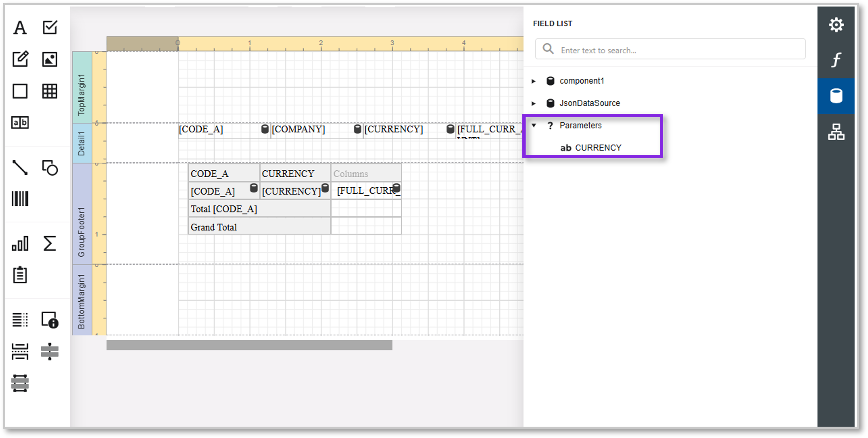The height and width of the screenshot is (438, 868).
Task: Select the Table of Contents tool
Action: [x=20, y=319]
